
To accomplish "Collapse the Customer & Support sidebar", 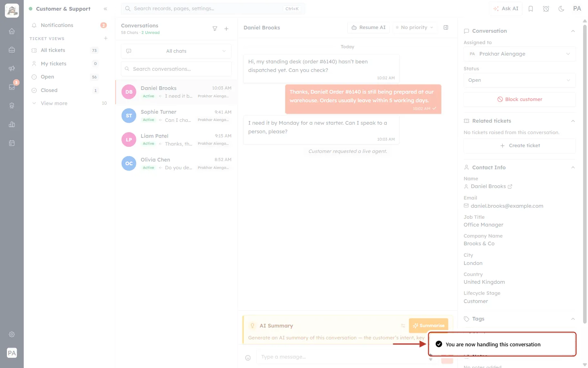I will click(105, 9).
